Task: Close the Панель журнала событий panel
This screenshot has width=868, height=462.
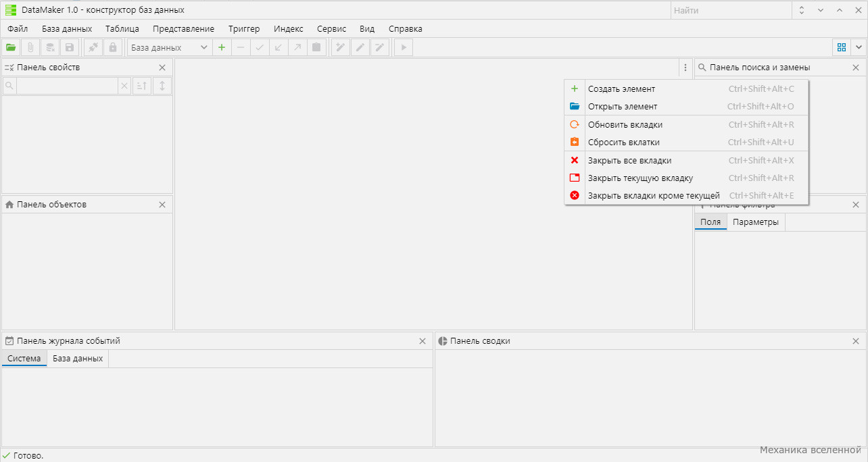Action: click(423, 341)
